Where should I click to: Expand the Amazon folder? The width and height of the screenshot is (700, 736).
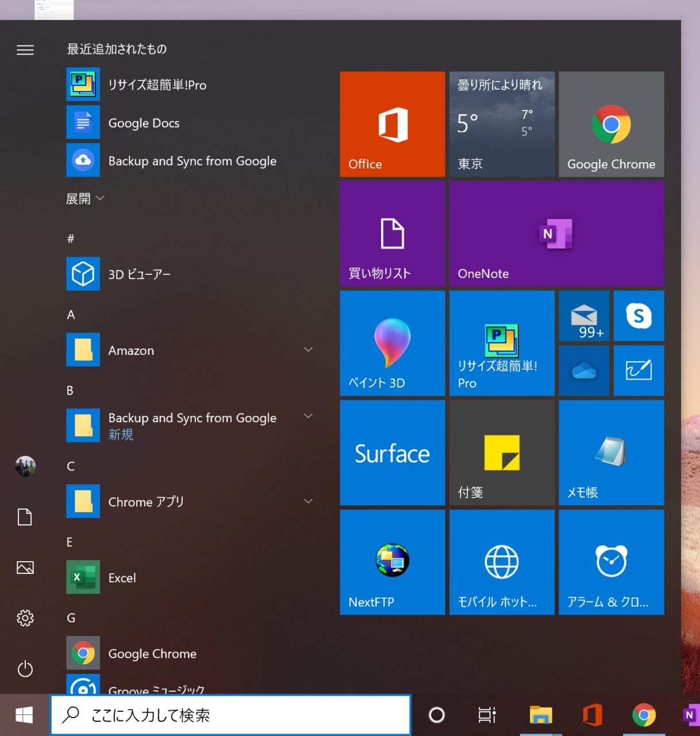(308, 350)
